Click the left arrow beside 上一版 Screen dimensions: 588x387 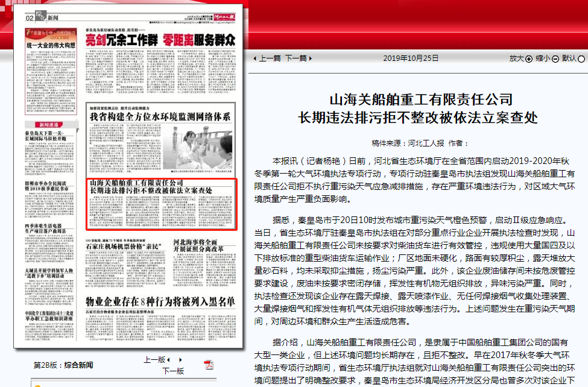[x=169, y=360]
